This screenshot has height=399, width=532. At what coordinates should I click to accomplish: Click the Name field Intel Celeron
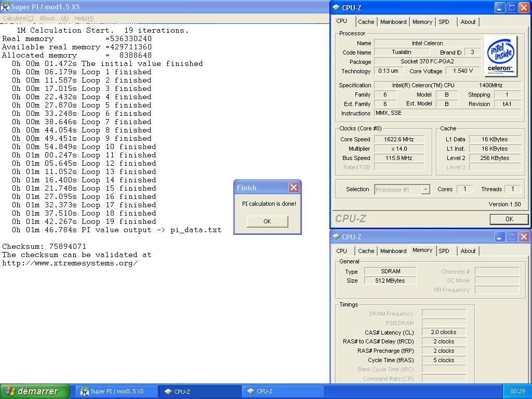(x=427, y=43)
